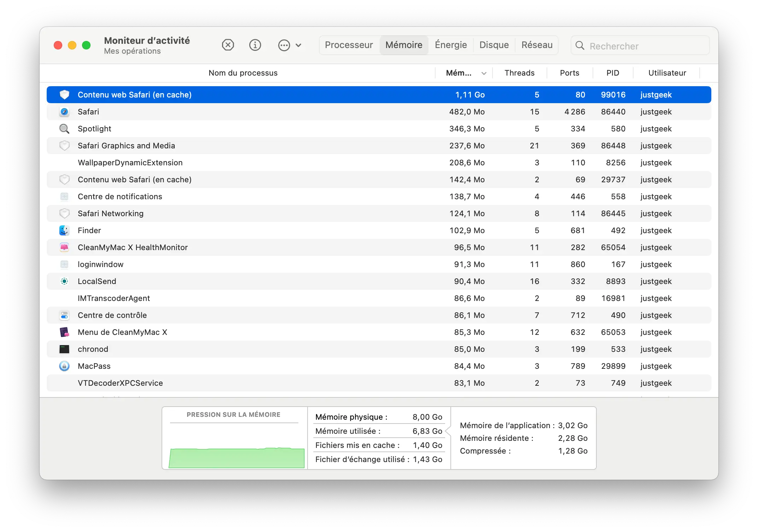Image resolution: width=758 pixels, height=532 pixels.
Task: Sort by Utilisateur column header
Action: (667, 73)
